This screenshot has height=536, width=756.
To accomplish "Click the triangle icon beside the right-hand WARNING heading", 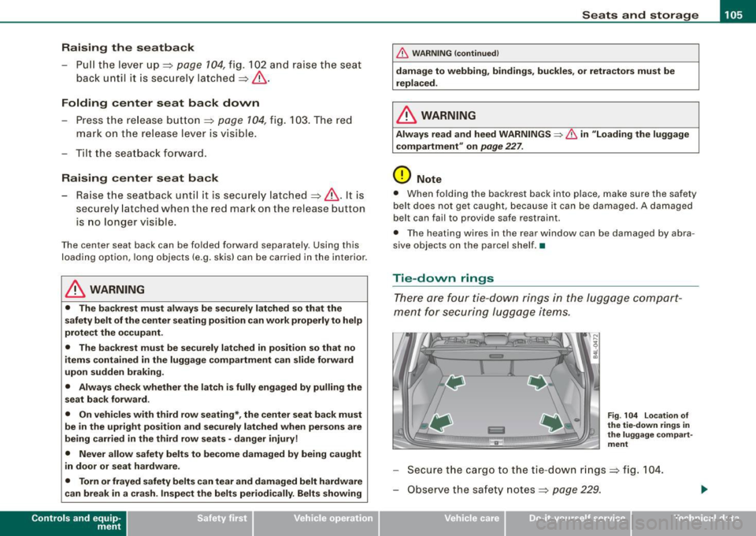I will click(406, 115).
